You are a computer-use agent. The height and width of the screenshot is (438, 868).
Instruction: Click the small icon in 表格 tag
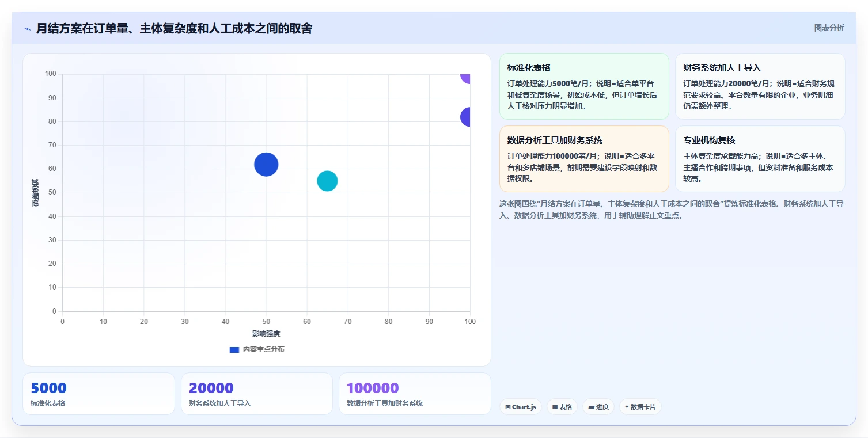pyautogui.click(x=555, y=407)
